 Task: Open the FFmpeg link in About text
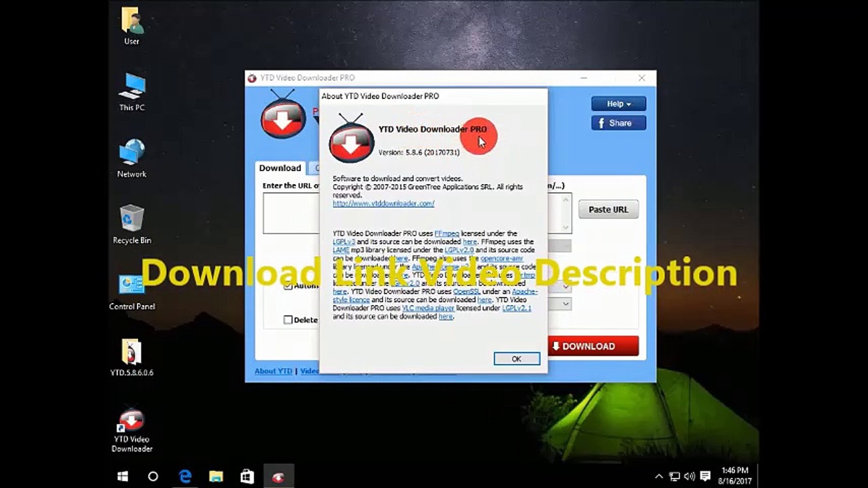(x=446, y=234)
